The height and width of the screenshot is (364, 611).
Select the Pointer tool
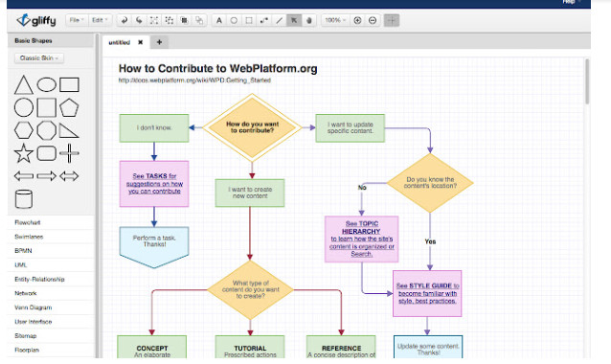[294, 20]
